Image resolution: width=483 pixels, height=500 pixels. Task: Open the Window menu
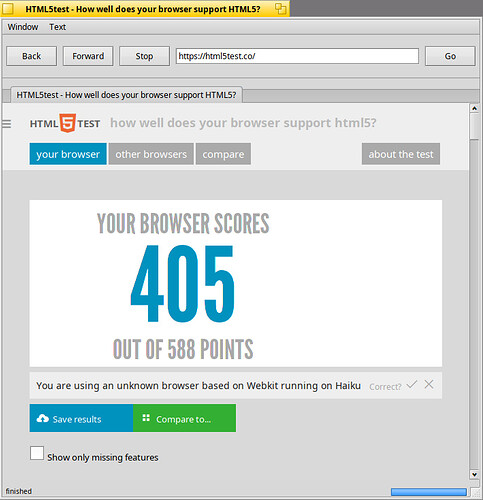pyautogui.click(x=23, y=27)
